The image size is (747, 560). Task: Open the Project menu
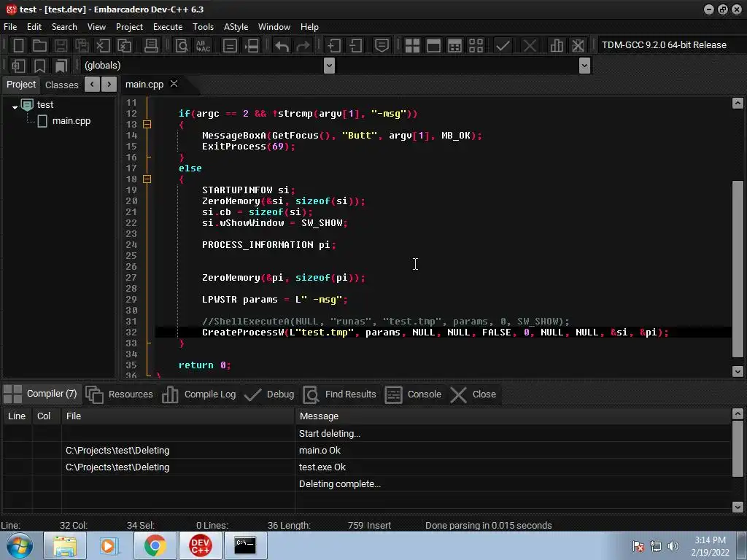point(129,27)
